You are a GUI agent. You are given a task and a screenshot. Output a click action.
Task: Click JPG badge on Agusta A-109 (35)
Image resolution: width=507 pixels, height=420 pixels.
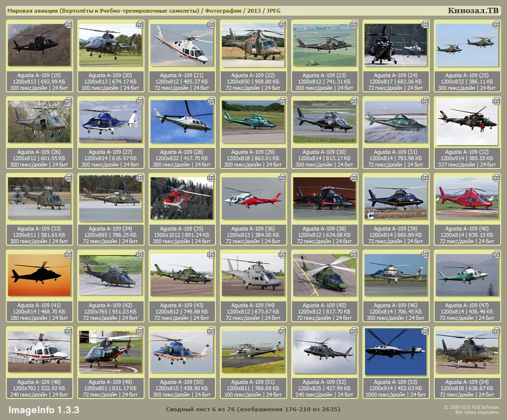click(211, 177)
